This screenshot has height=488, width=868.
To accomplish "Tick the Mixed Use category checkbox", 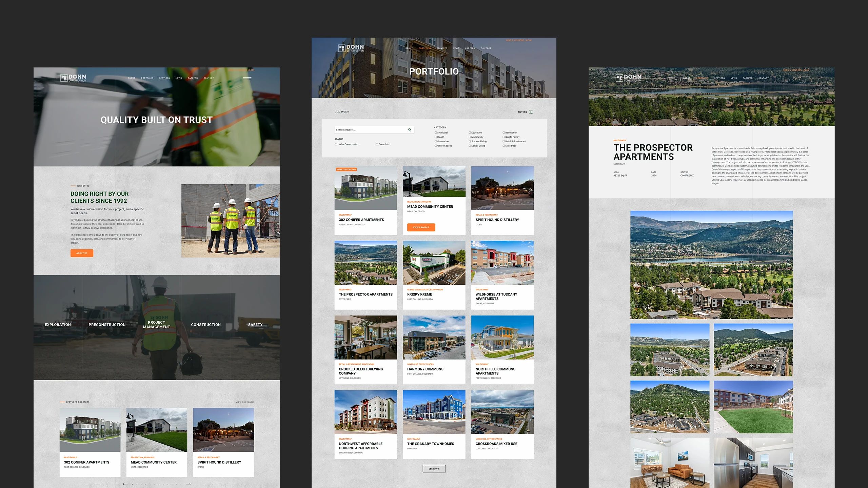I will click(x=504, y=146).
